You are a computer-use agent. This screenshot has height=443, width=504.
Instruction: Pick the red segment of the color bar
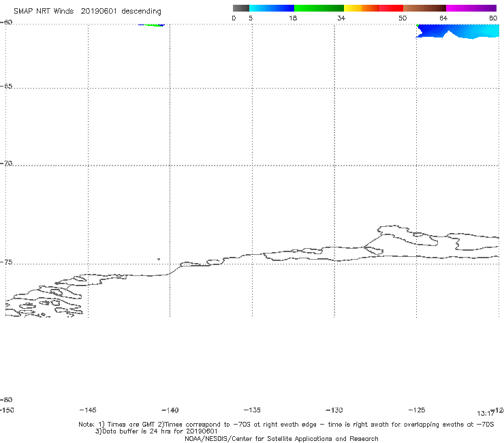click(391, 8)
